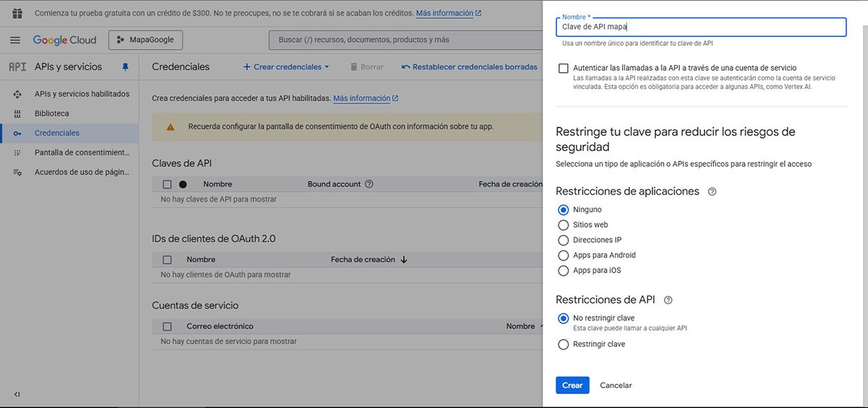The height and width of the screenshot is (408, 868).
Task: Open Pantalla de consentimiento sidebar item
Action: click(x=82, y=153)
